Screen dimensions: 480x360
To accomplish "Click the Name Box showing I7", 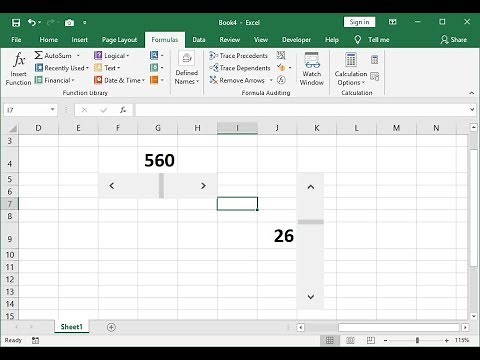I will (27, 110).
